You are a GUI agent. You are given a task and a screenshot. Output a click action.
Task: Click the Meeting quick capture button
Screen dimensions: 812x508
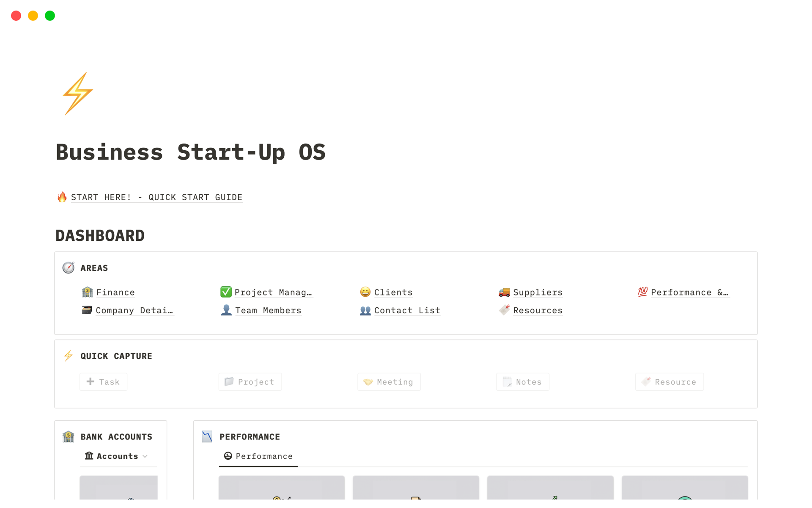[x=389, y=381]
